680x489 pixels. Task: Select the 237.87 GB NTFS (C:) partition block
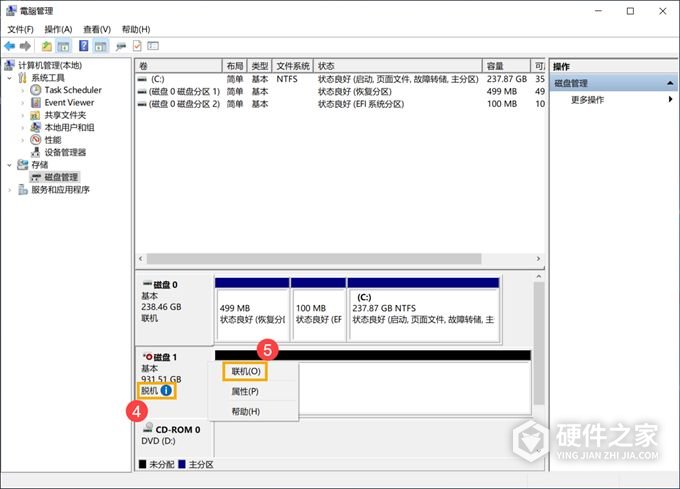point(424,310)
